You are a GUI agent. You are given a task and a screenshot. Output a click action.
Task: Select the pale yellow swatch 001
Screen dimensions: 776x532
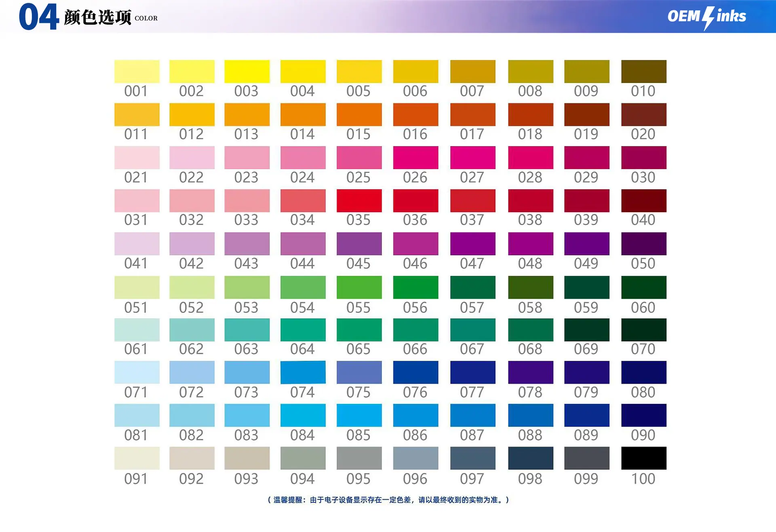click(x=137, y=72)
